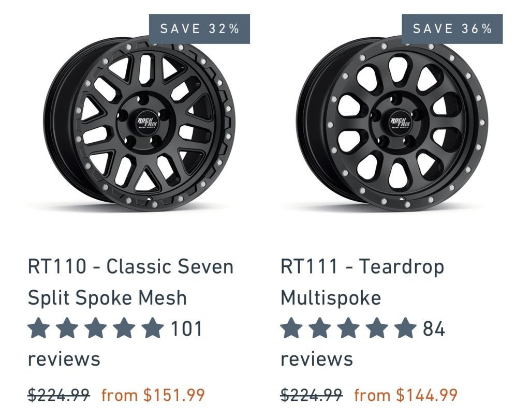Viewport: 530px width, 420px height.
Task: Click RT111 crossed-out $224.99 price
Action: click(x=312, y=395)
